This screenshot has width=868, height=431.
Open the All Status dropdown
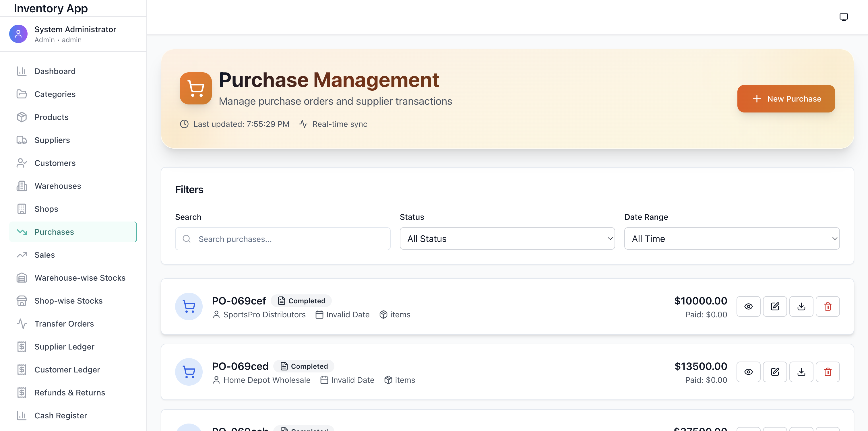coord(507,238)
